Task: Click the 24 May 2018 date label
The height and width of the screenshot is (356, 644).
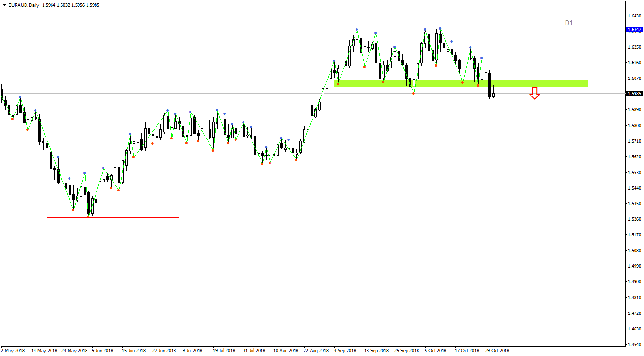Action: (75, 351)
